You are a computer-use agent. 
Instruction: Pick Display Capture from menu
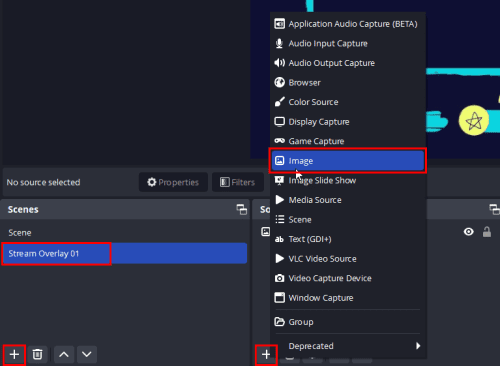[347, 122]
